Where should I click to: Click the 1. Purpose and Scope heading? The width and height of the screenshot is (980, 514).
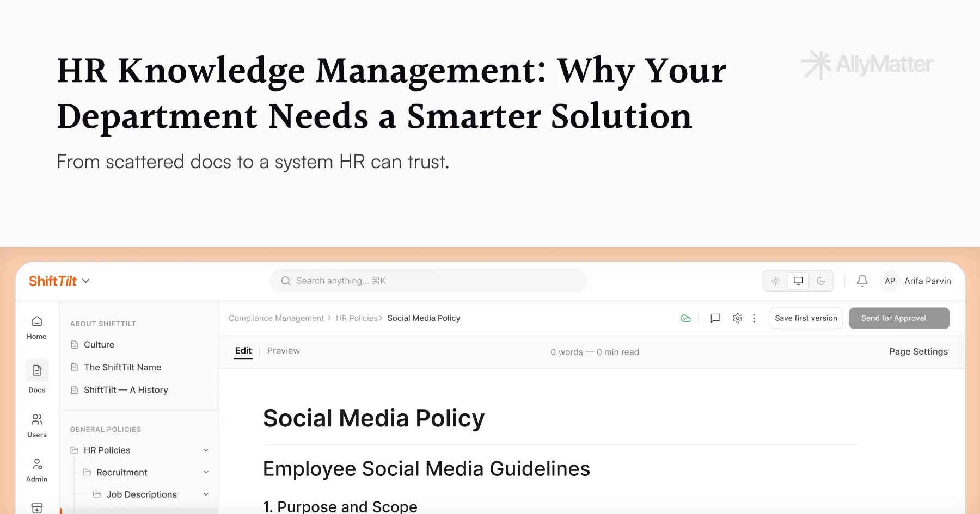[x=340, y=506]
